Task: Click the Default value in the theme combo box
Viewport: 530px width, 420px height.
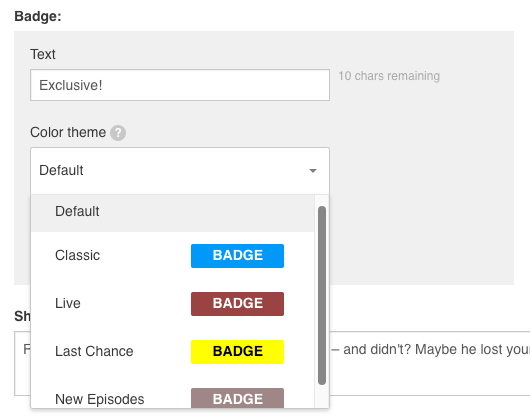Action: click(61, 170)
